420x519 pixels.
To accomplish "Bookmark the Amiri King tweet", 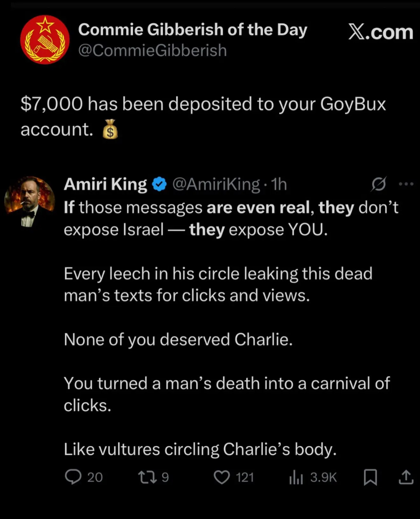I will pos(370,477).
